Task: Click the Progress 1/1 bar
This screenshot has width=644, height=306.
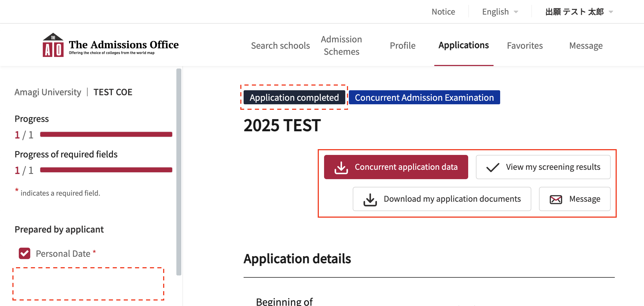Action: coord(106,134)
